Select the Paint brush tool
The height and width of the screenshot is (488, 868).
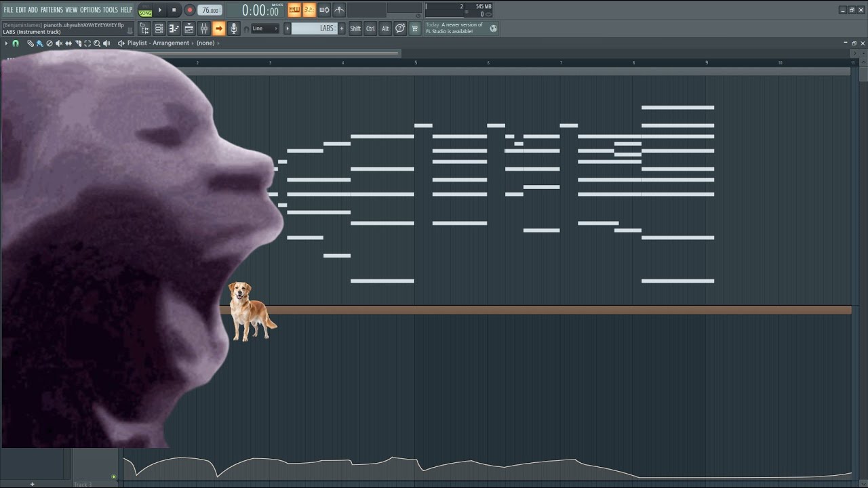coord(40,43)
